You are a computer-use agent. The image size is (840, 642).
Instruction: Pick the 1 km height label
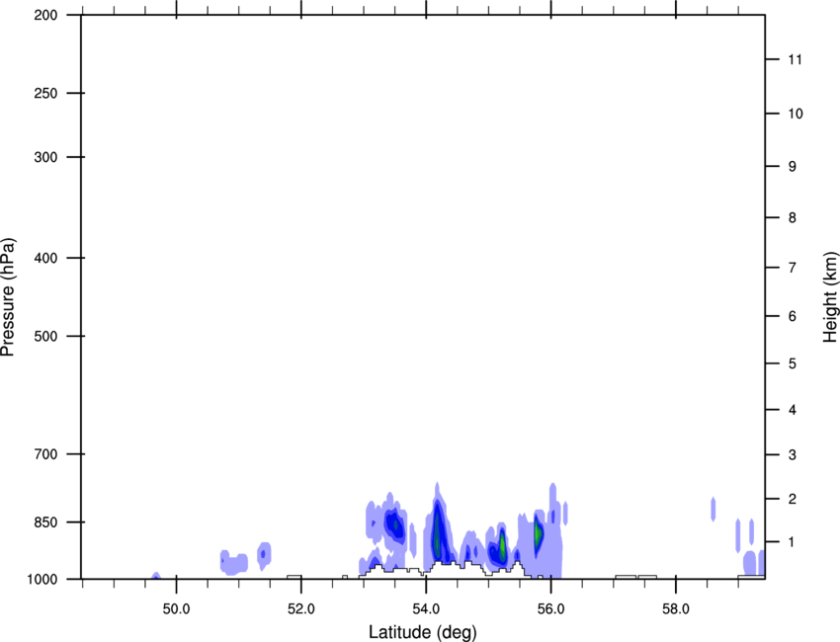[x=793, y=542]
